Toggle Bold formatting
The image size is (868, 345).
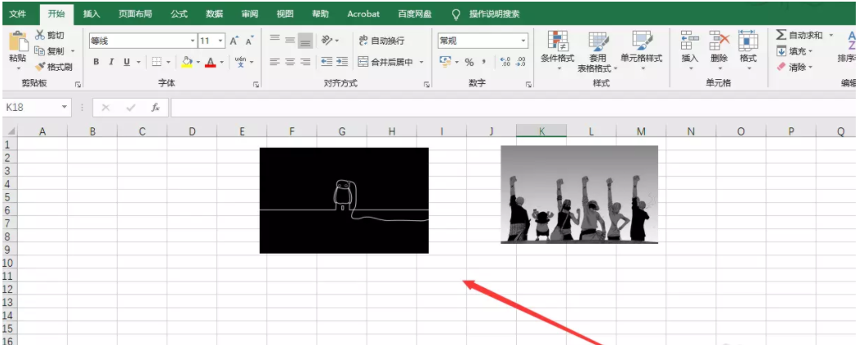click(x=96, y=62)
